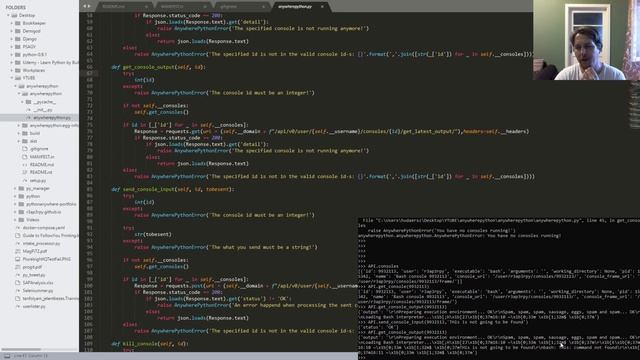Click the image icon beside PluralsightIQTestFail.PNG

pos(18,259)
